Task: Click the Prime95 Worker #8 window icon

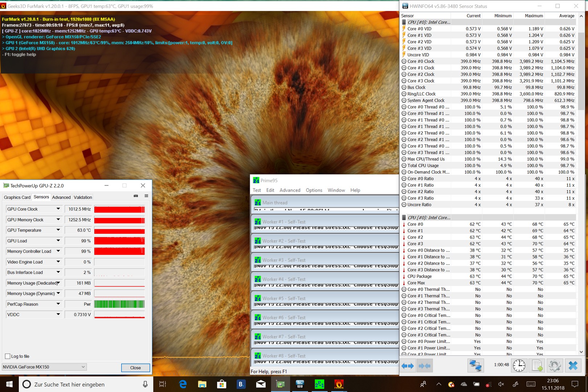Action: [258, 356]
